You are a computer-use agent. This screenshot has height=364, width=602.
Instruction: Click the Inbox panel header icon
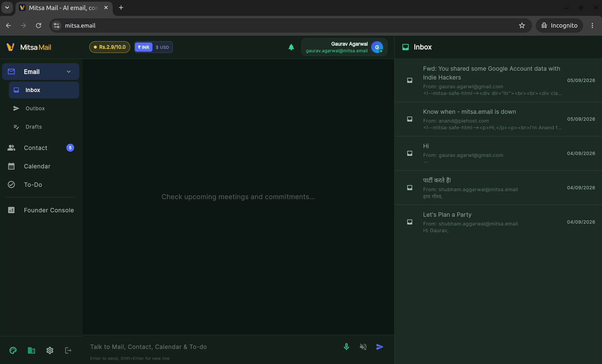406,47
